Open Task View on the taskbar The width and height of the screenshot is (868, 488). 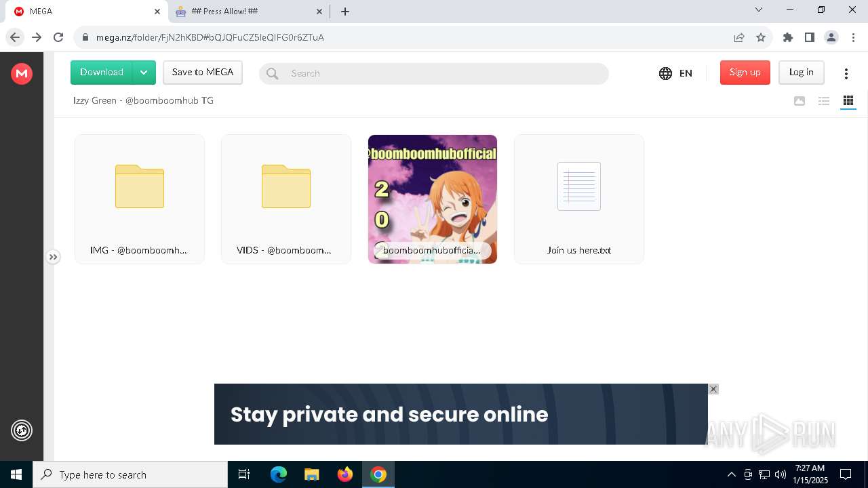click(244, 474)
